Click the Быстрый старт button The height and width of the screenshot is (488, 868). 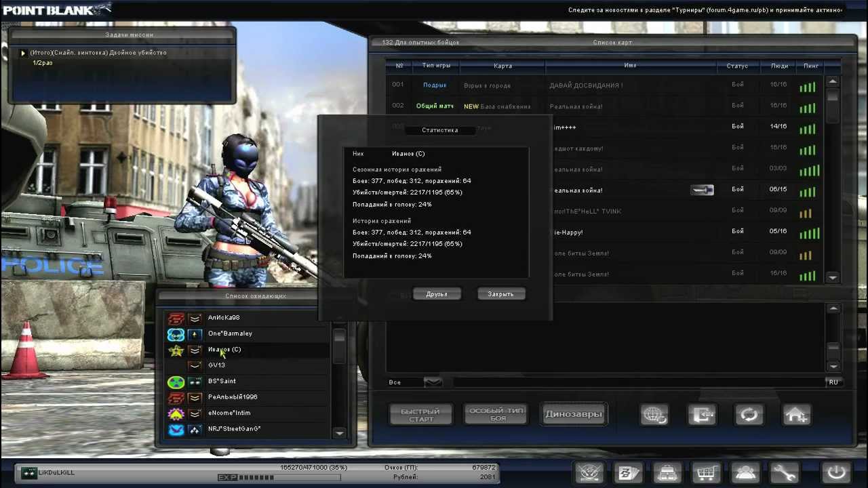click(x=421, y=415)
